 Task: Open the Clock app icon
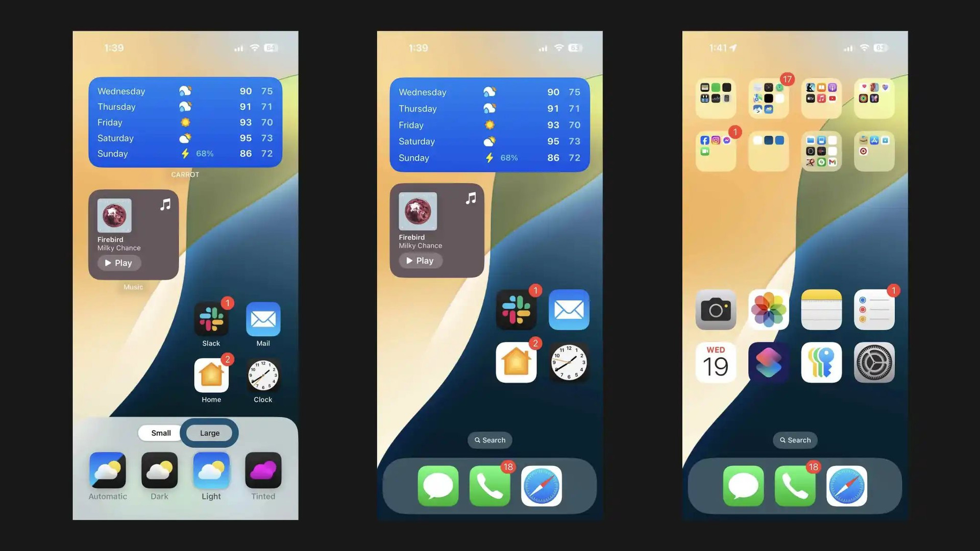[x=262, y=375]
